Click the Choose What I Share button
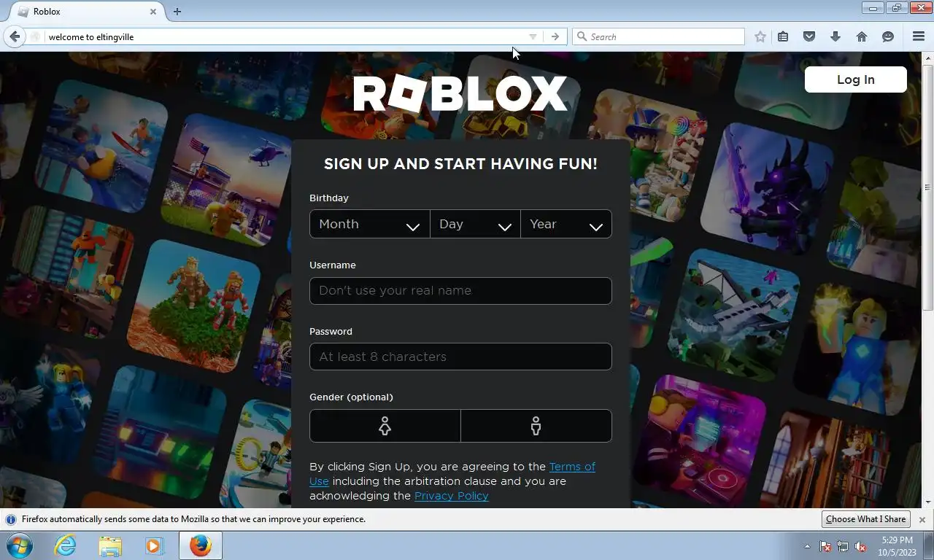The image size is (934, 560). (866, 519)
